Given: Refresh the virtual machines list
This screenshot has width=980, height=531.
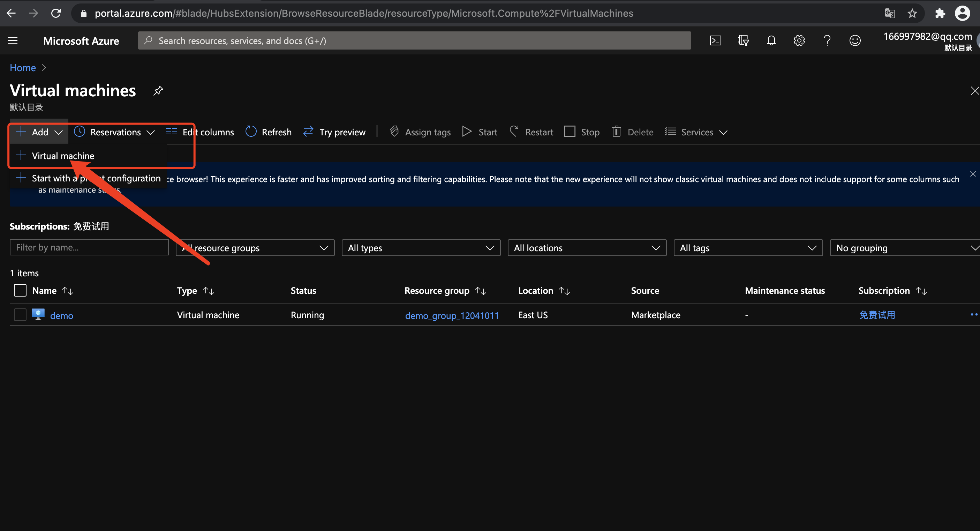Looking at the screenshot, I should click(x=269, y=132).
